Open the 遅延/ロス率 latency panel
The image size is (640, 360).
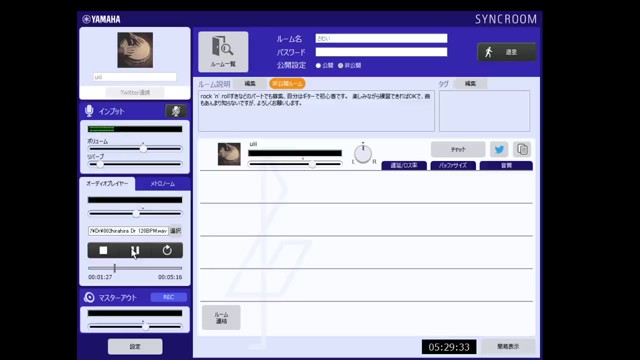click(x=404, y=165)
